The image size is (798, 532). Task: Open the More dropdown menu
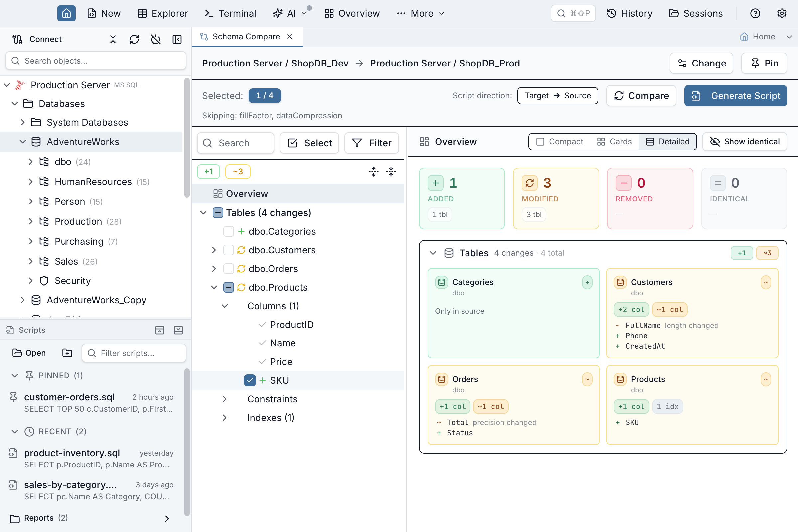tap(421, 13)
